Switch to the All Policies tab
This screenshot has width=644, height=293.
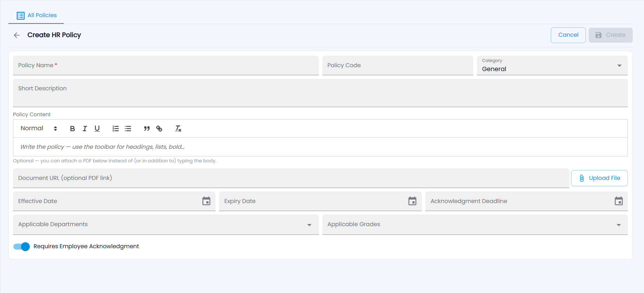[x=36, y=15]
